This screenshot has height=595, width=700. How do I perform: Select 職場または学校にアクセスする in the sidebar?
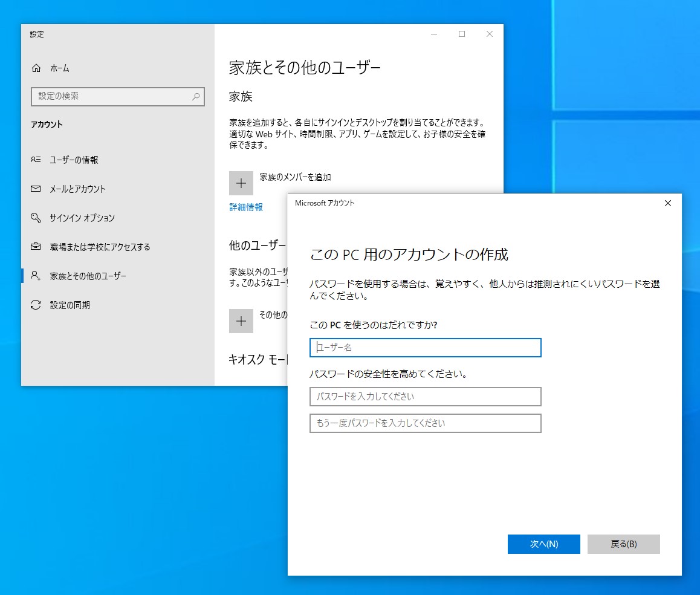pyautogui.click(x=36, y=247)
